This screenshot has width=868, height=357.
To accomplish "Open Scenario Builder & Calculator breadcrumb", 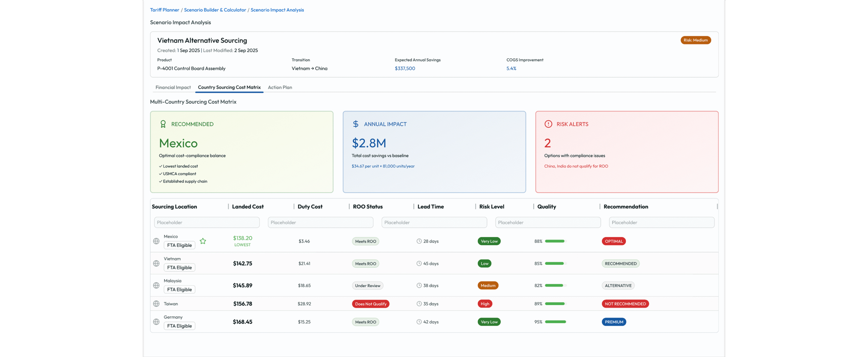I will coord(215,10).
